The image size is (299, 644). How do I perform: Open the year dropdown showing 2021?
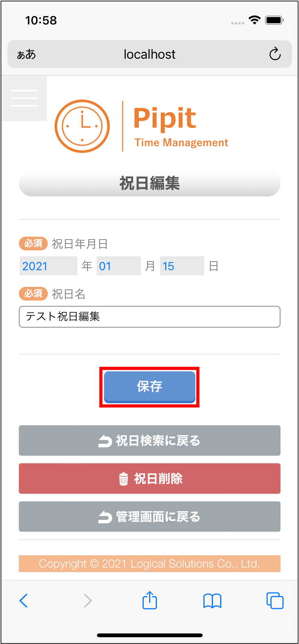click(48, 266)
